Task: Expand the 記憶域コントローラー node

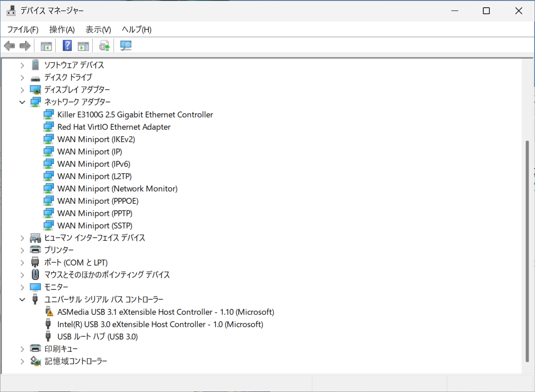Action: 22,361
